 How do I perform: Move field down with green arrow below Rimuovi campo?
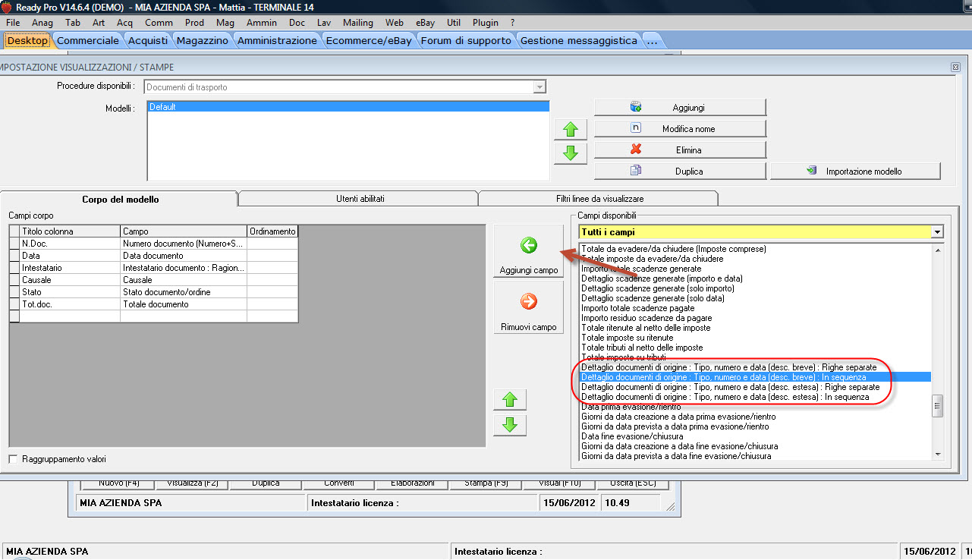pyautogui.click(x=510, y=425)
